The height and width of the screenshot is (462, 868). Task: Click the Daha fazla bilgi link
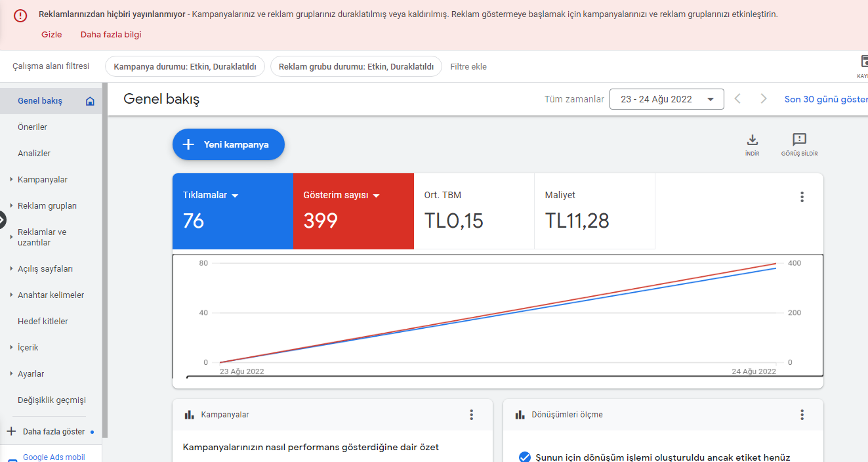click(x=111, y=35)
